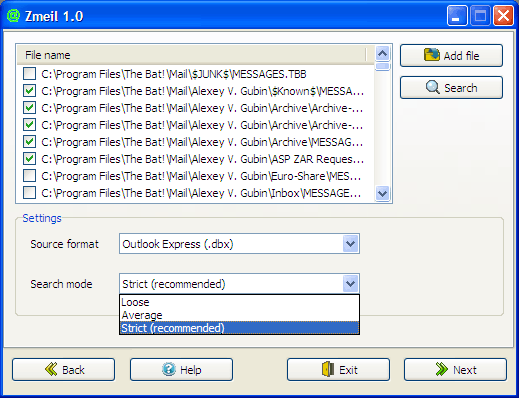This screenshot has height=398, width=519.
Task: Select the Average search mode option
Action: click(239, 315)
